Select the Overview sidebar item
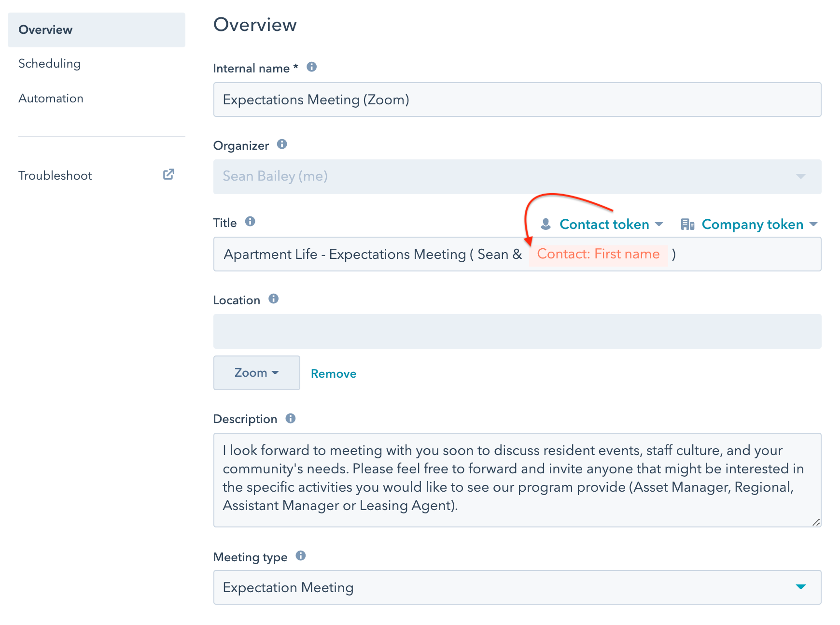 pyautogui.click(x=97, y=30)
